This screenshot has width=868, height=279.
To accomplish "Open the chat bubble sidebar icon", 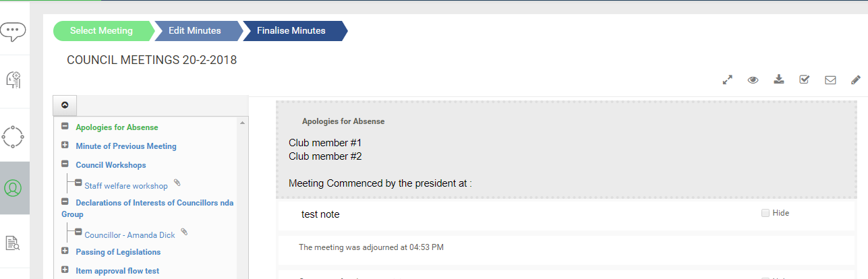I will [13, 30].
